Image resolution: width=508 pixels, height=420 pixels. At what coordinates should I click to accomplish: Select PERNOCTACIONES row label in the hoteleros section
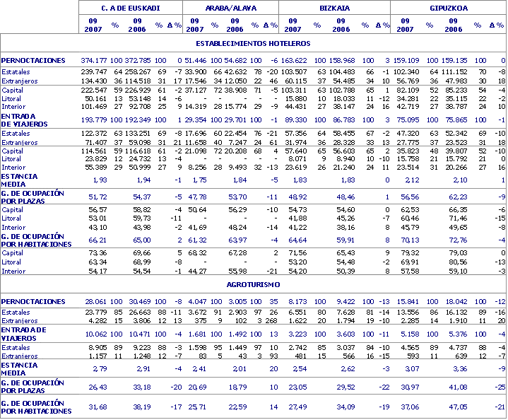click(33, 61)
